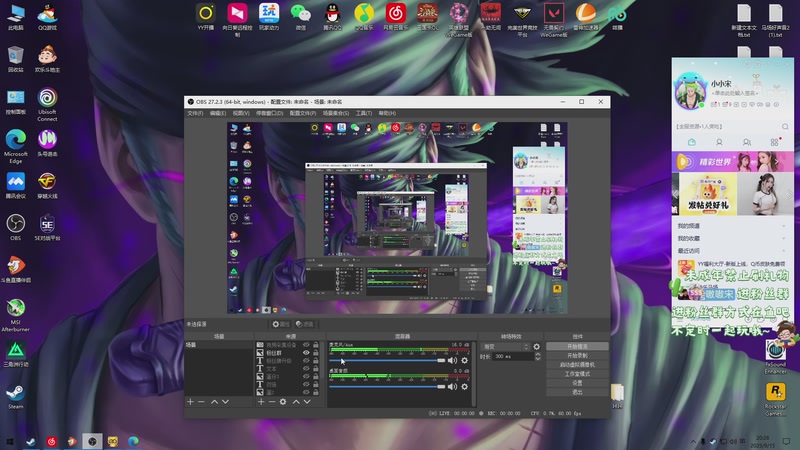Open transition properties gear icon
Screen dimensions: 800x450
[536, 346]
